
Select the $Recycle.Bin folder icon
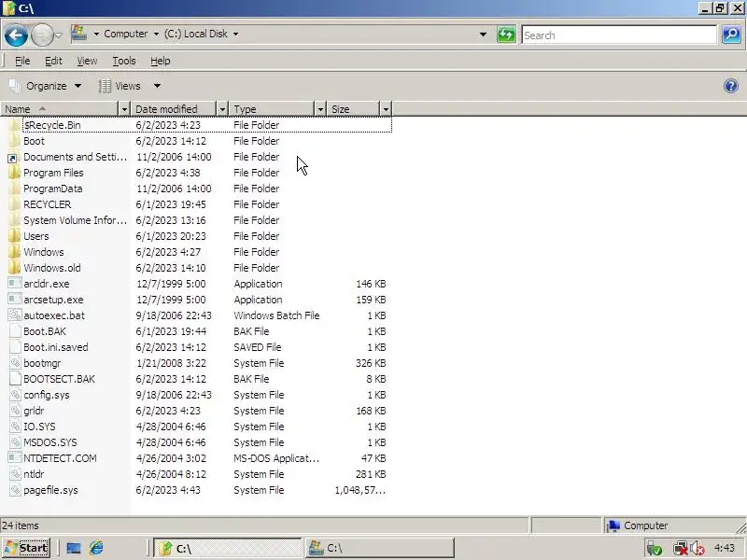coord(14,125)
